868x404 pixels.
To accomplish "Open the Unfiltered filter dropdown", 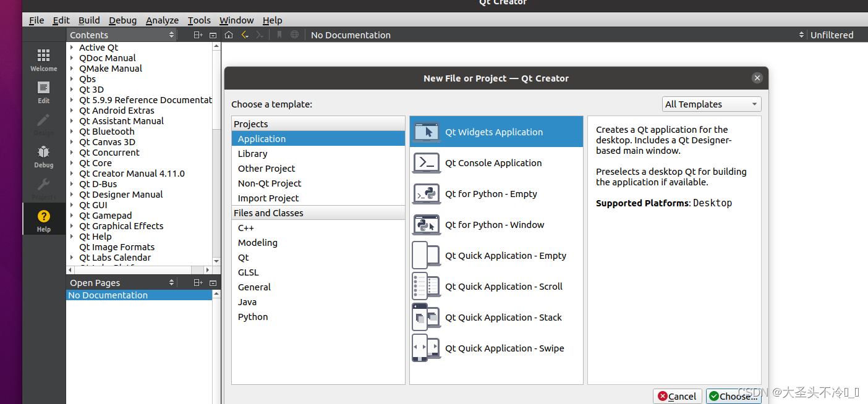I will [832, 35].
